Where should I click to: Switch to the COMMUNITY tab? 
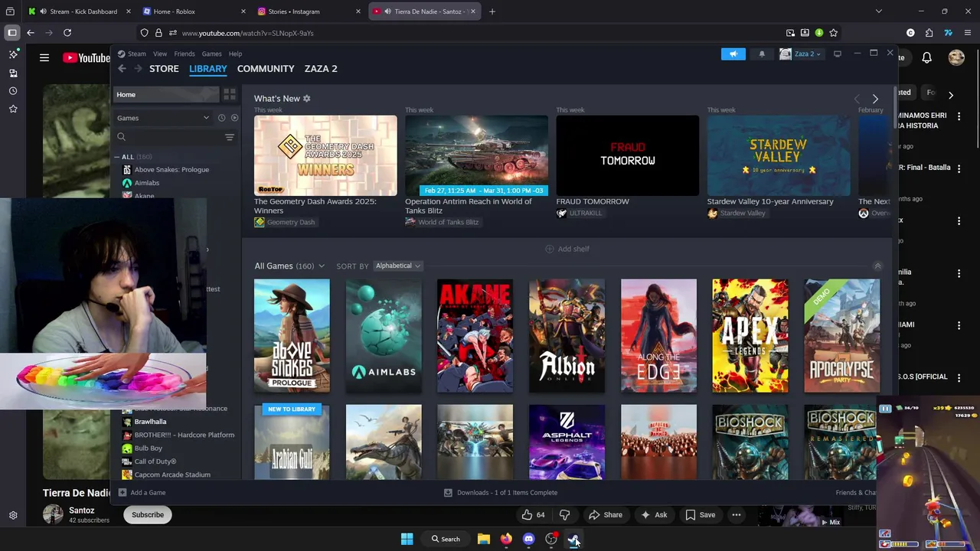[x=266, y=69]
